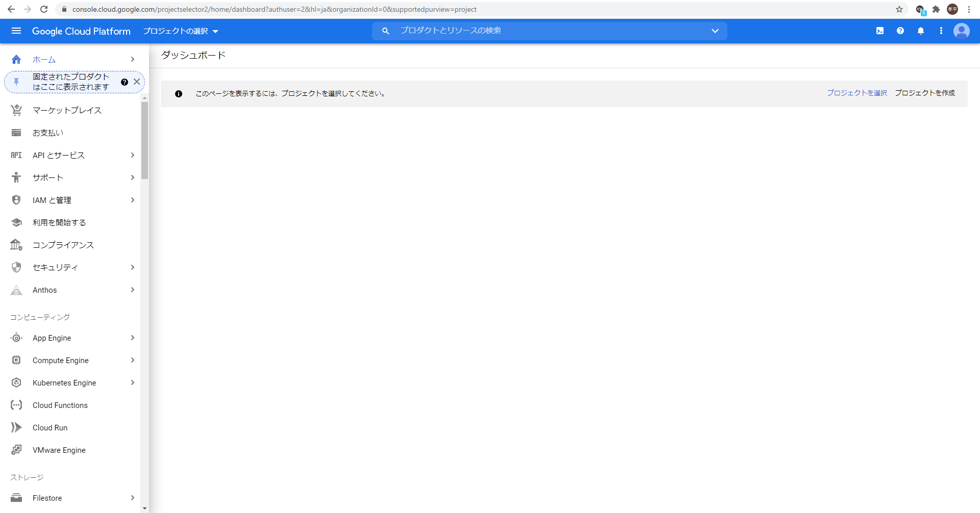The height and width of the screenshot is (513, 980).
Task: Click the Security shield icon
Action: [16, 267]
